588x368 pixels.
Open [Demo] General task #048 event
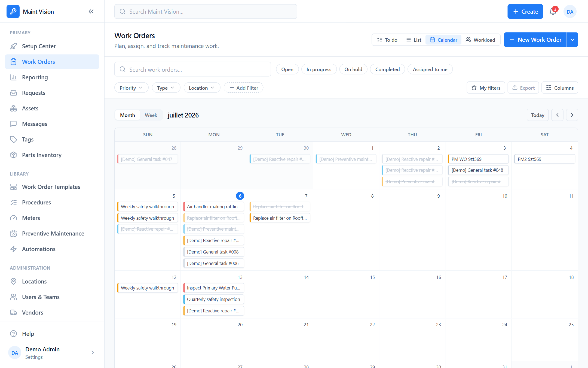(x=478, y=170)
